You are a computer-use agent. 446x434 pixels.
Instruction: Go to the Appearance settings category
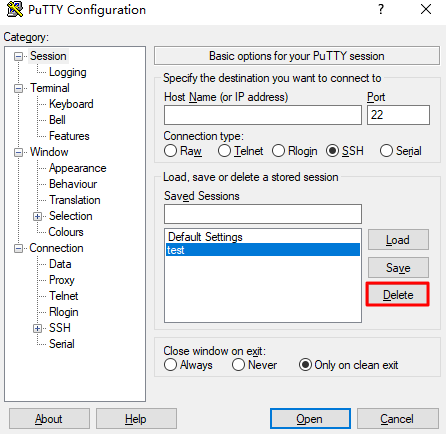[x=78, y=168]
